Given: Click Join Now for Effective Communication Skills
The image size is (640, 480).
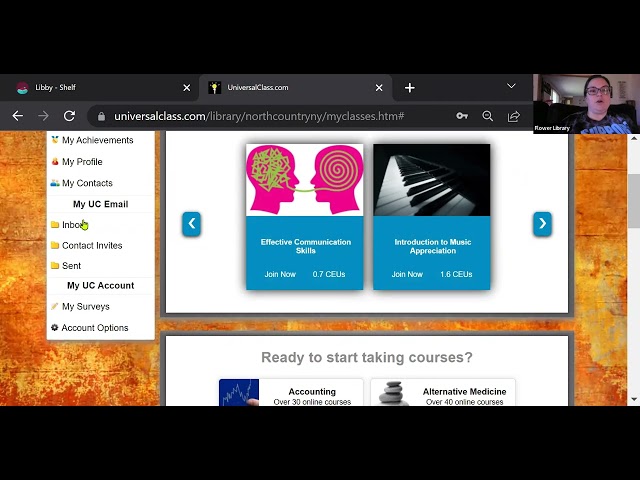Looking at the screenshot, I should [280, 274].
